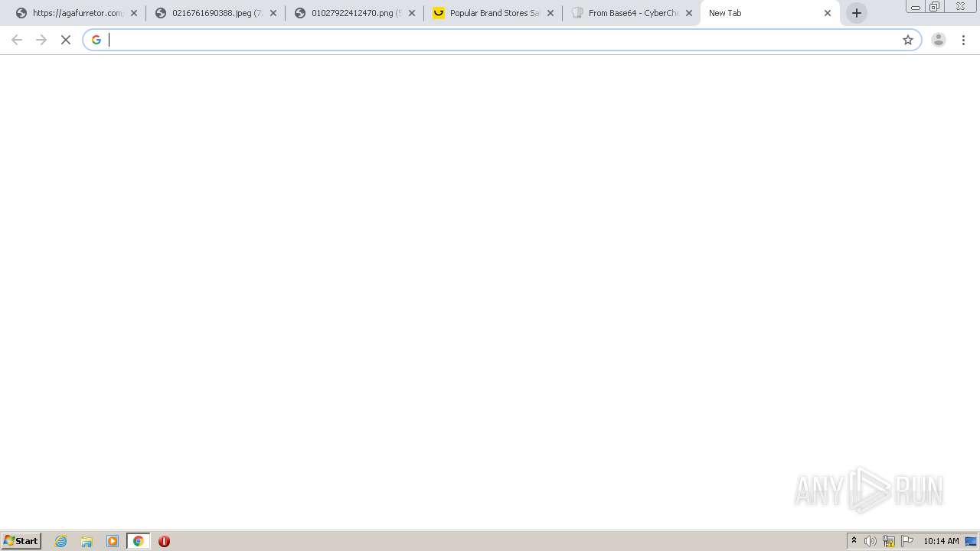Minimize the Chrome window

tap(916, 6)
